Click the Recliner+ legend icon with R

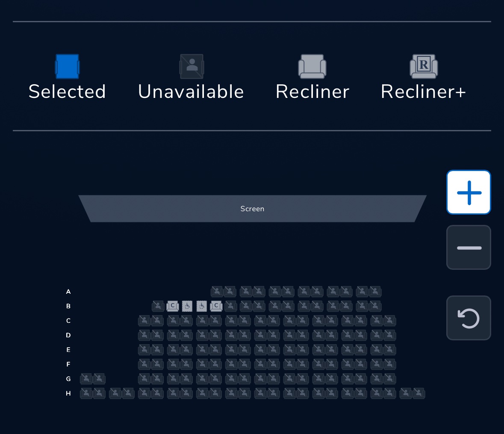pos(424,67)
